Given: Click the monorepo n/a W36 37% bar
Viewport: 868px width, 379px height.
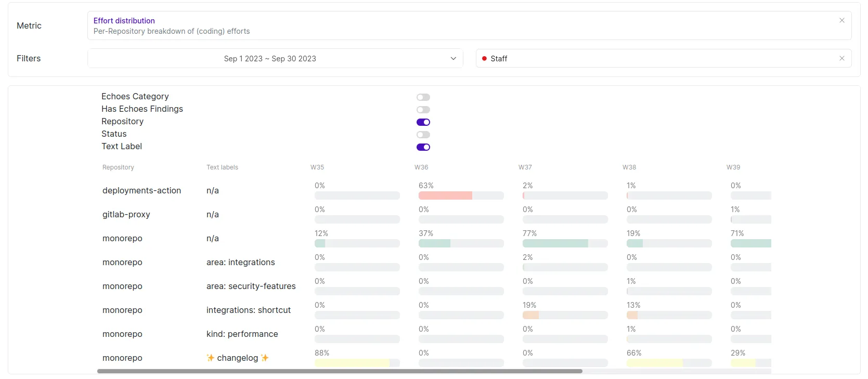Looking at the screenshot, I should click(461, 243).
